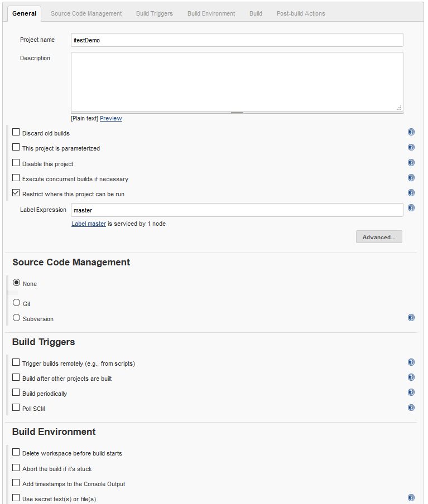Open help for Trigger builds remotely
The image size is (428, 504).
tap(411, 362)
